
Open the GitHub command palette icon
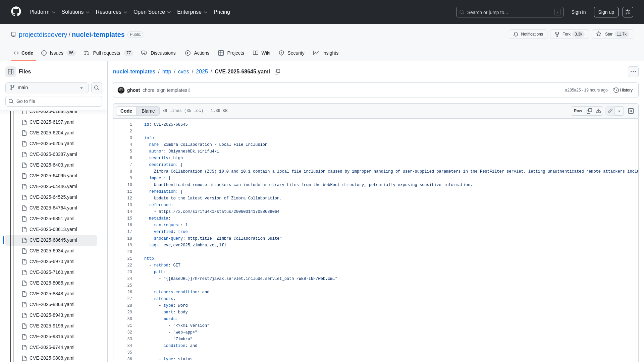[x=628, y=12]
